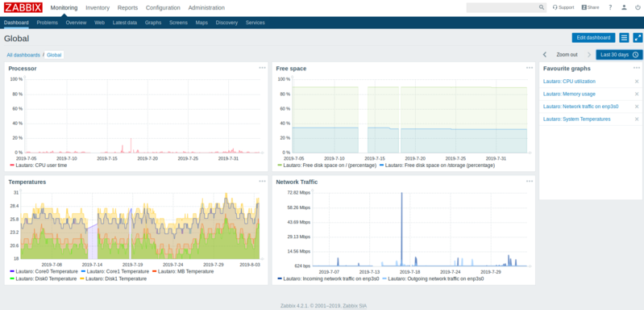Open the dashboard actions hamburger menu

[624, 38]
